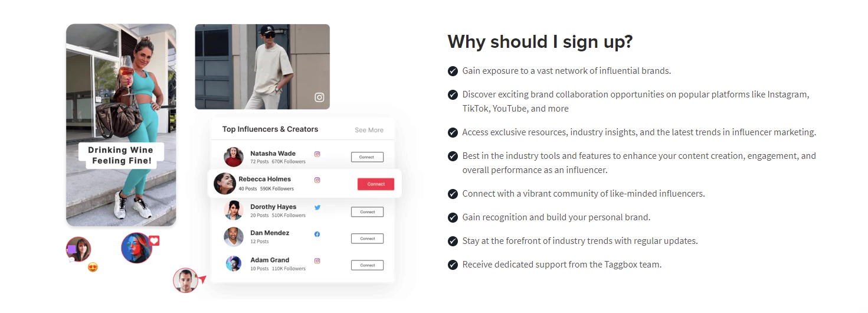
Task: Click the Top Influencers & Creators heading
Action: point(270,129)
